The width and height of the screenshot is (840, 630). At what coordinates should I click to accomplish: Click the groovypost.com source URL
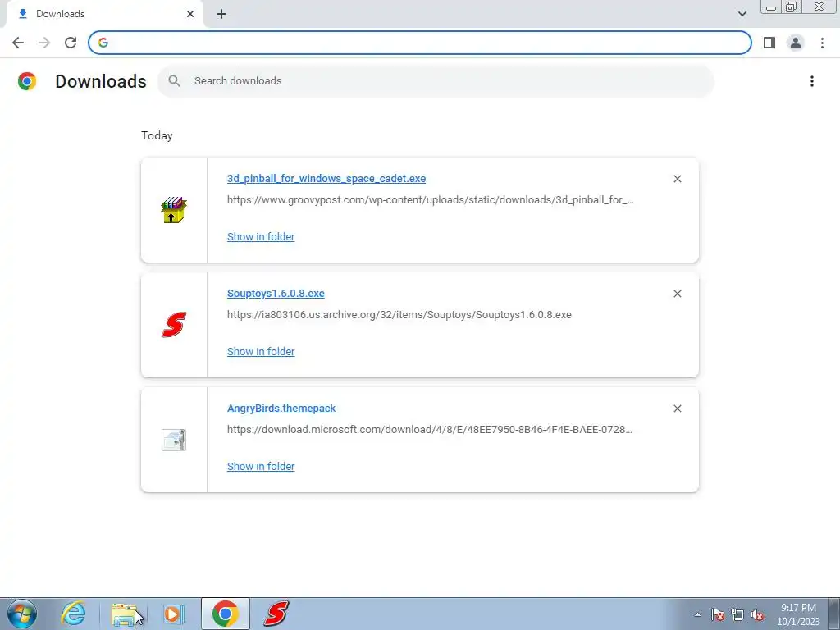[x=430, y=200]
